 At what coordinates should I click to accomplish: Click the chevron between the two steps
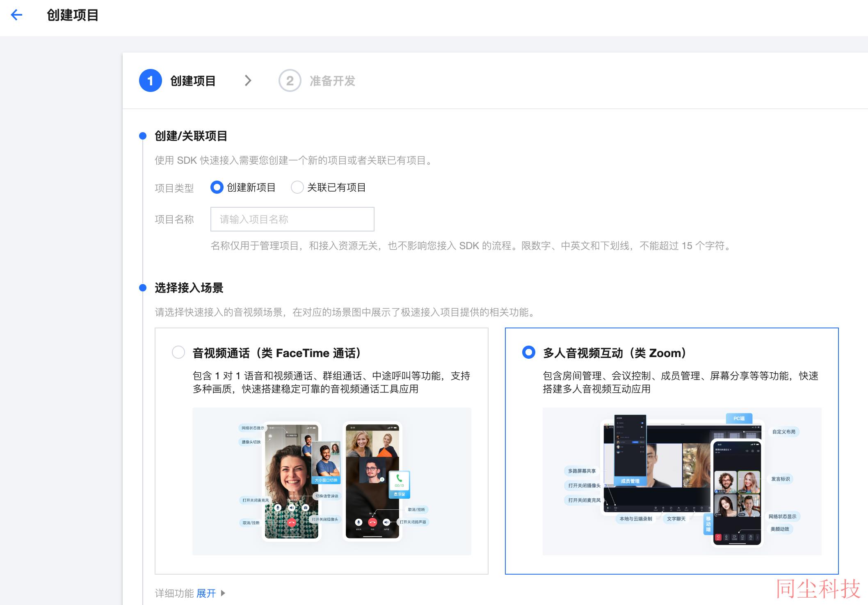pos(248,80)
